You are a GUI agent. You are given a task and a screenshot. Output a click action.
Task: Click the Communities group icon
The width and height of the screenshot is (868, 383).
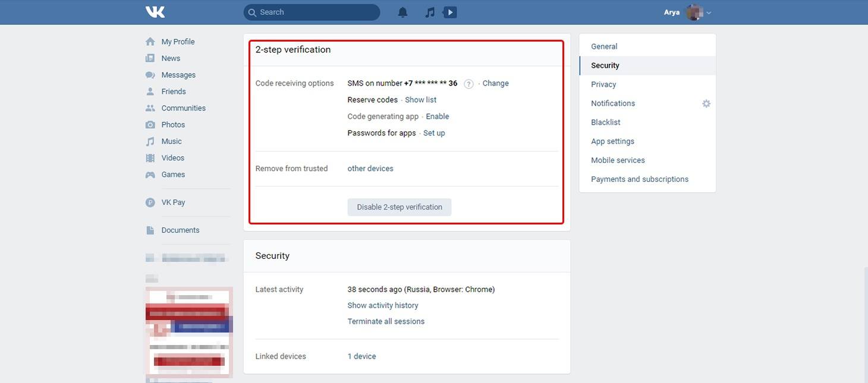(x=150, y=108)
